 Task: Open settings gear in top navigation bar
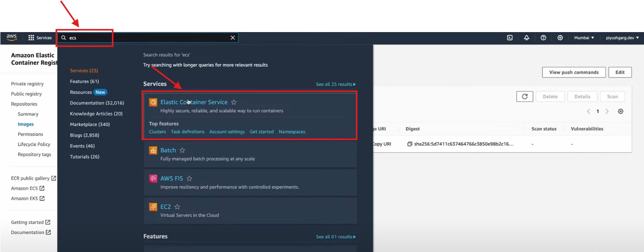point(560,38)
